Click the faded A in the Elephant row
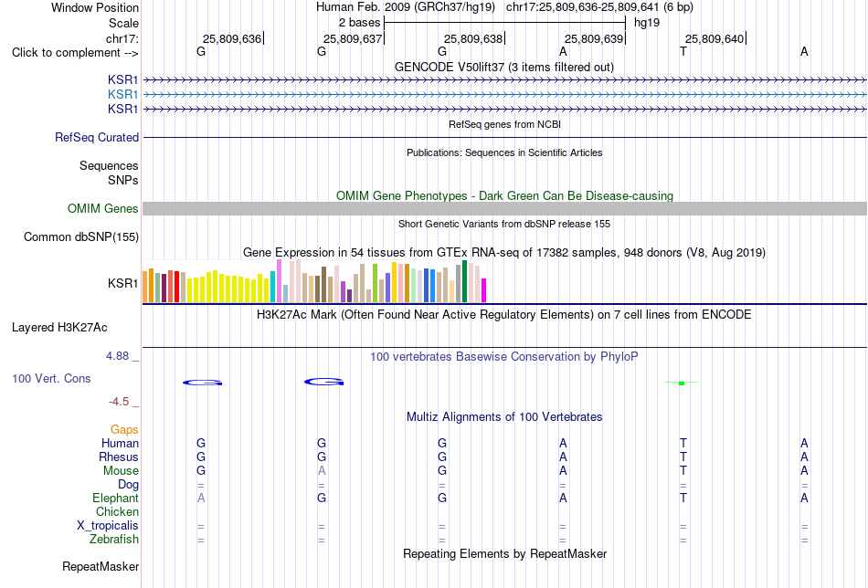This screenshot has width=868, height=588. (x=201, y=498)
